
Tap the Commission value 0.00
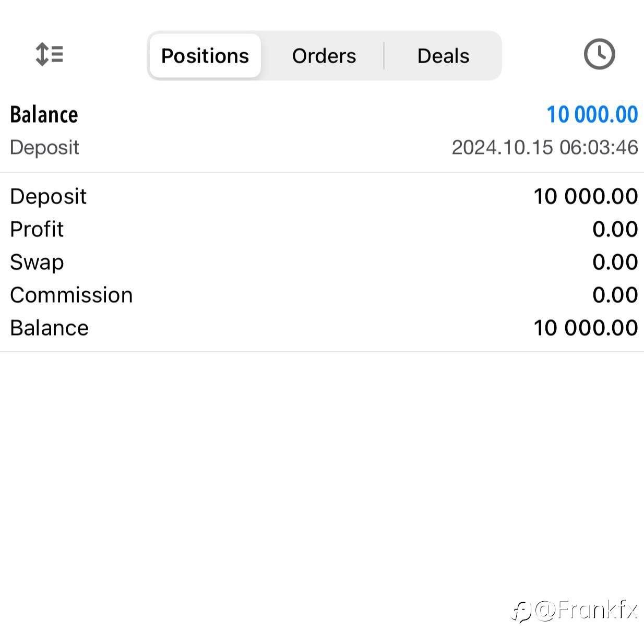click(x=615, y=295)
